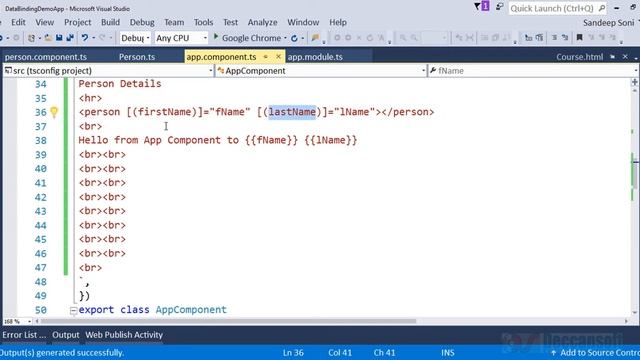Click the navigate backward toolbar icon
This screenshot has width=640, height=360.
(2, 38)
